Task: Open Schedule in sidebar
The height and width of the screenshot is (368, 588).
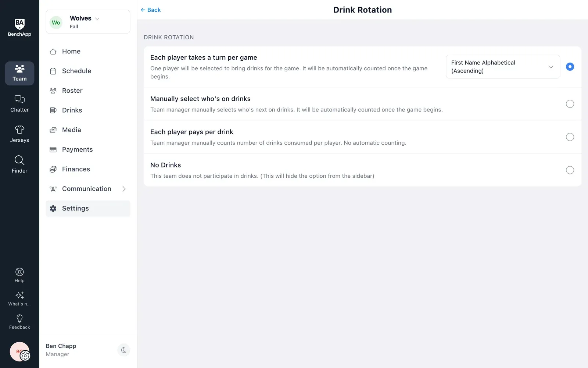Action: click(x=88, y=71)
